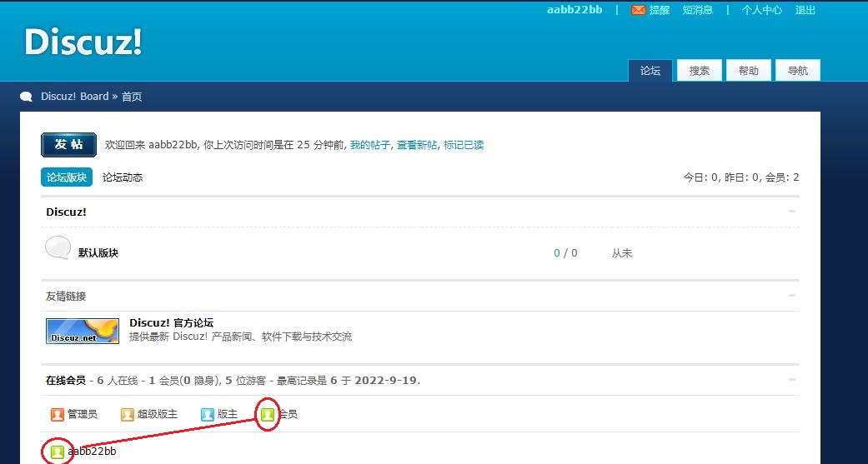Screen dimensions: 868x464
Task: Click the 2022-9-19 record date text
Action: pos(386,381)
